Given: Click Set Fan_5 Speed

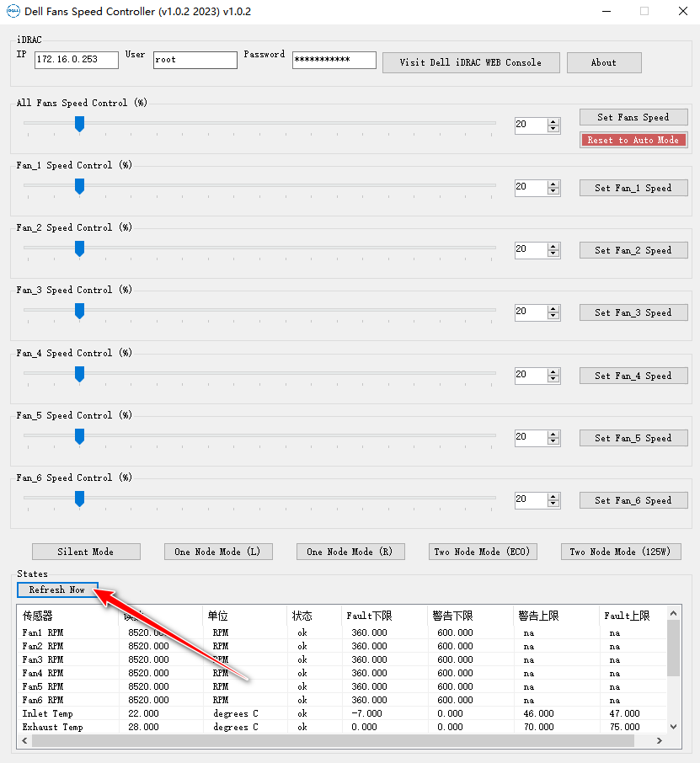Looking at the screenshot, I should pos(633,438).
